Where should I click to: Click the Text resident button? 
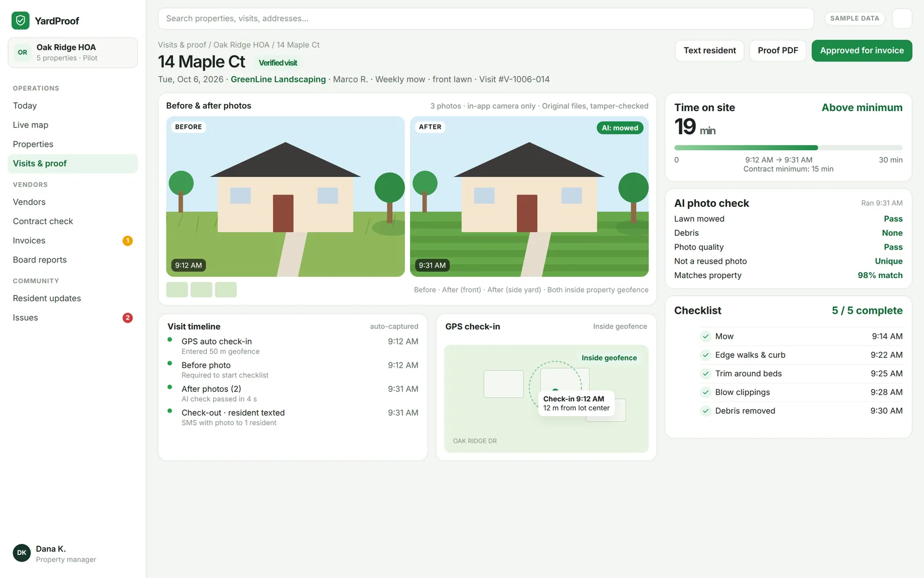pos(710,50)
